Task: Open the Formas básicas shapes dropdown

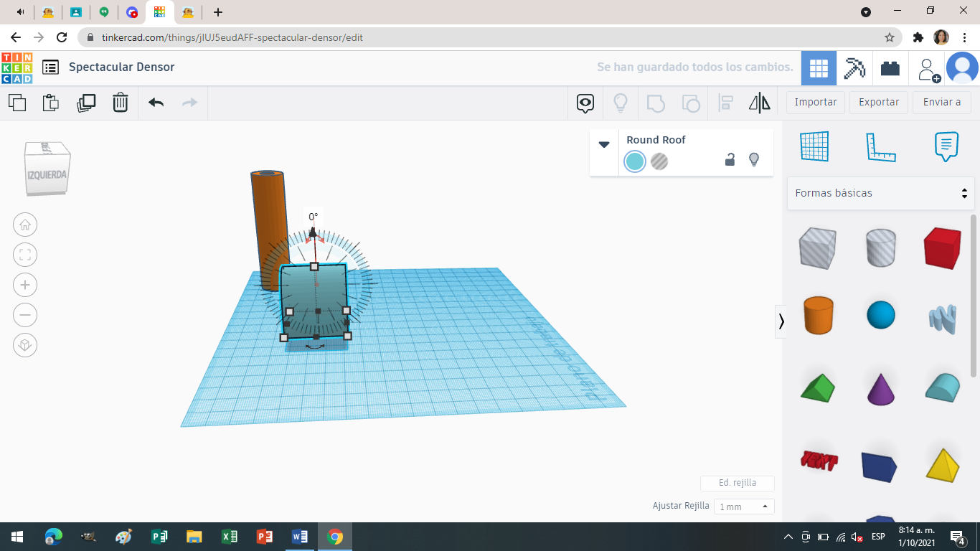Action: pos(880,193)
